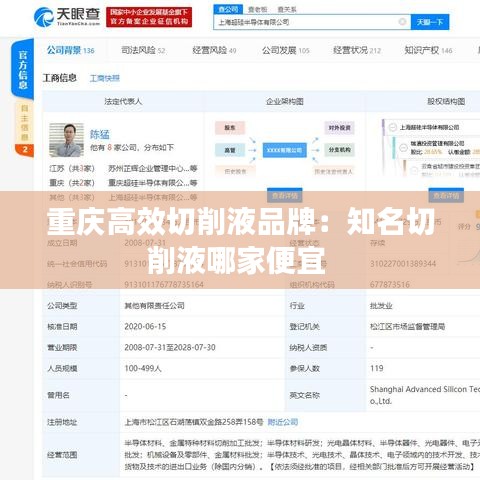Viewport: 480px width, 480px height.
Task: Click the 重庆(共2家) region label
Action: [x=72, y=183]
